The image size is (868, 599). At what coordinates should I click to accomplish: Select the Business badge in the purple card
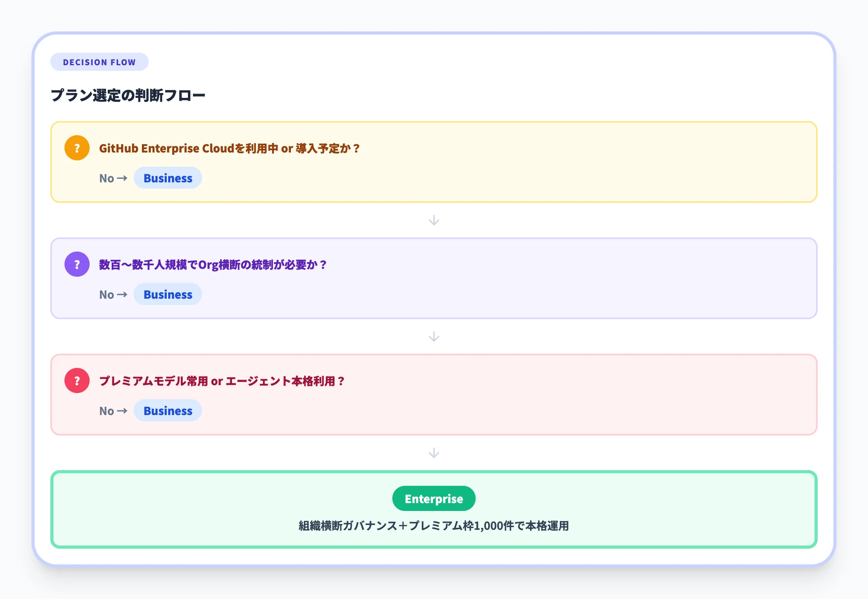168,294
